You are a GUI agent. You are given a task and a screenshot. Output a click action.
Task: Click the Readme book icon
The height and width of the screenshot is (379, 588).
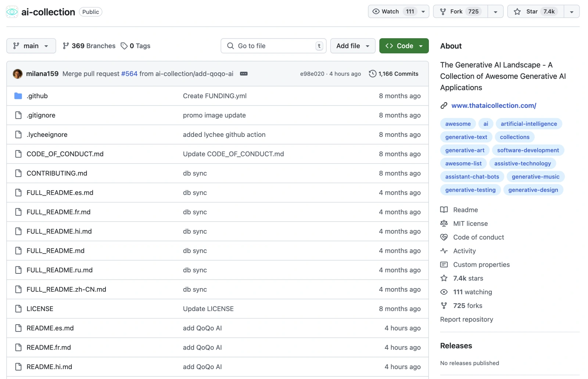tap(444, 210)
